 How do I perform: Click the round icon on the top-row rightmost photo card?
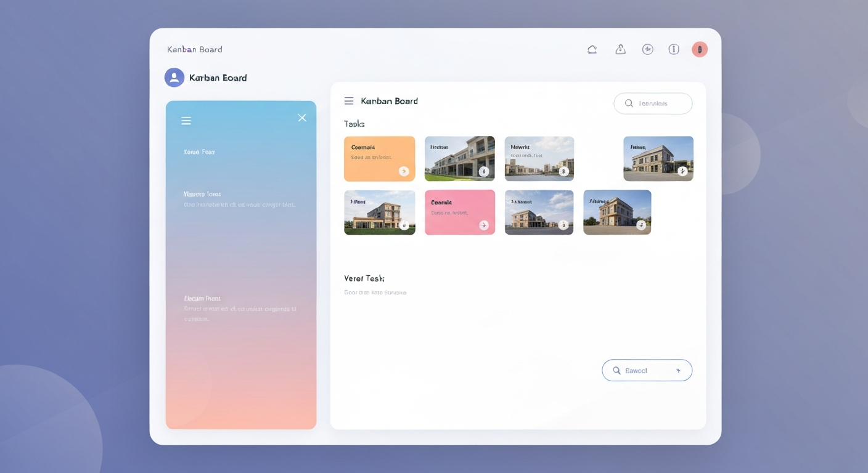682,171
